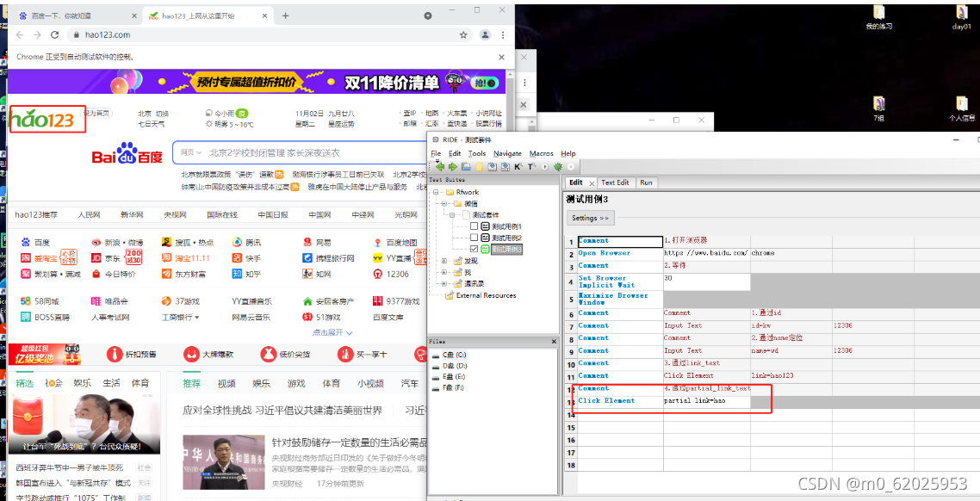Uncheck the 测试用例3 test case checkbox
This screenshot has width=980, height=501.
coord(474,249)
